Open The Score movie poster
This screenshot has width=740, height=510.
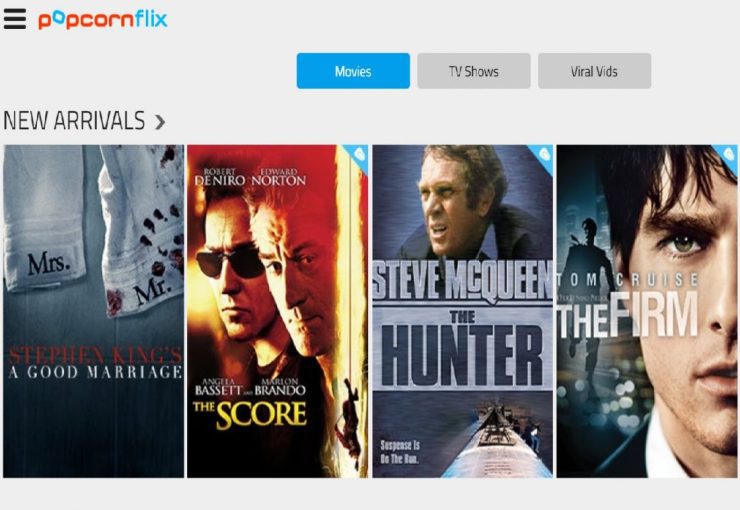click(278, 311)
